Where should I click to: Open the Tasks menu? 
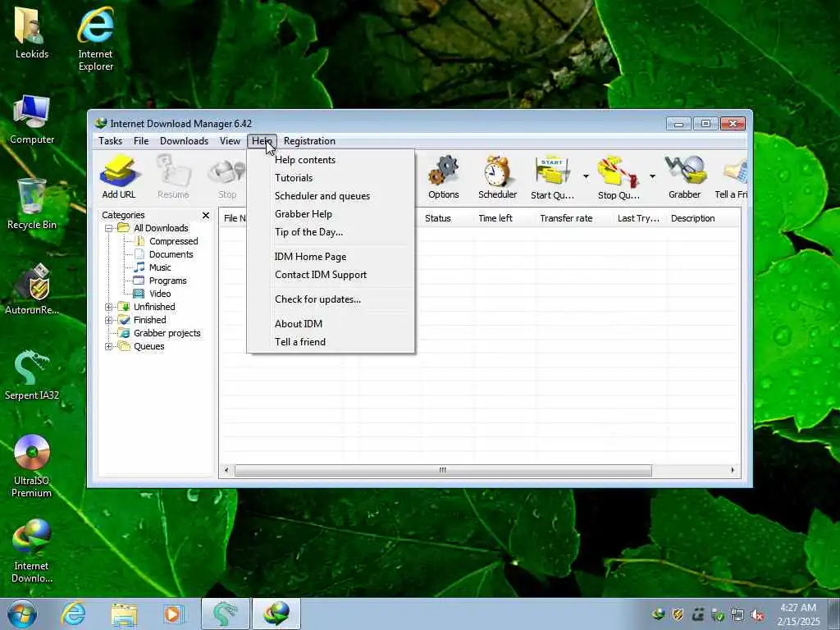(111, 141)
